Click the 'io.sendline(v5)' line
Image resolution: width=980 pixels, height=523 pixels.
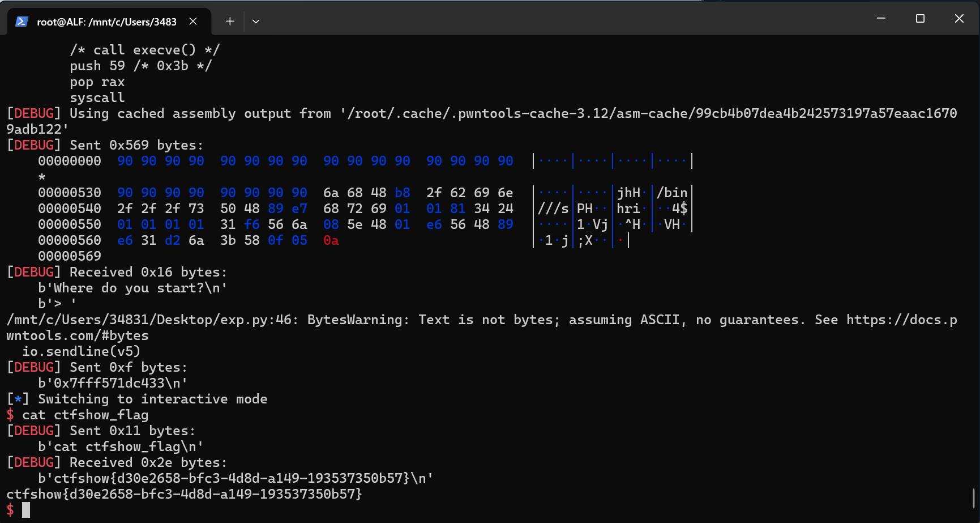(81, 351)
